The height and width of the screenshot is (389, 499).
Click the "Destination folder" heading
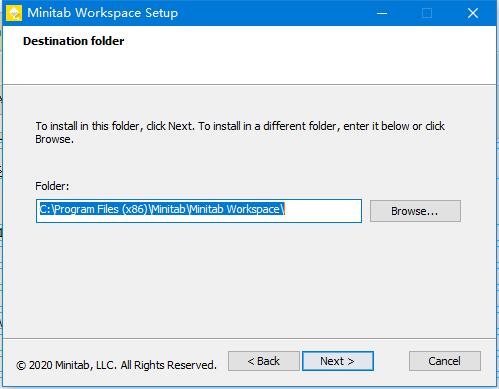click(74, 41)
